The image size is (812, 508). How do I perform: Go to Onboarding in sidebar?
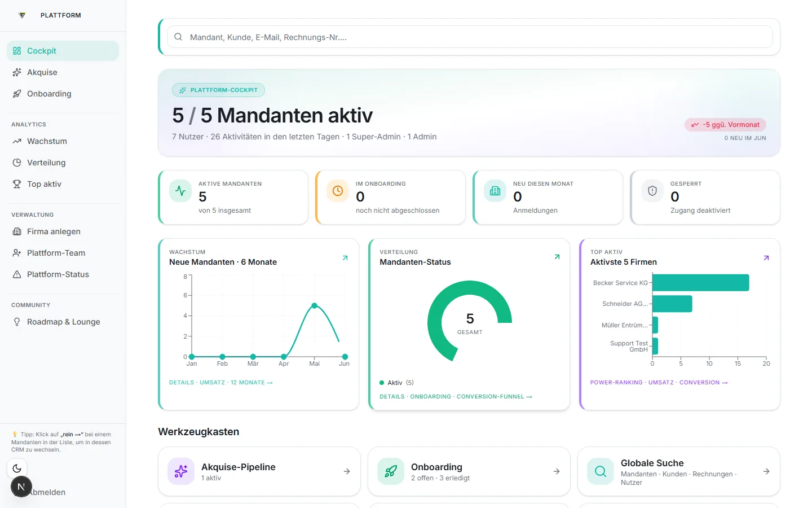tap(63, 94)
